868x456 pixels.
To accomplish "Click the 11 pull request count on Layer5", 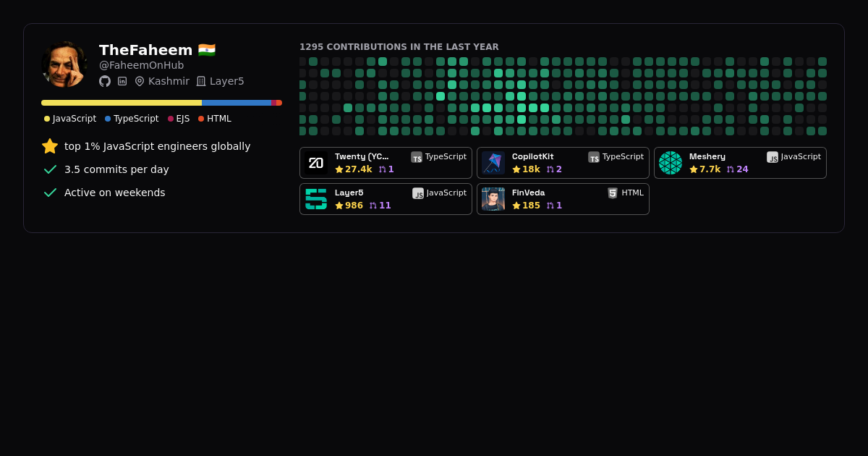I will point(385,206).
